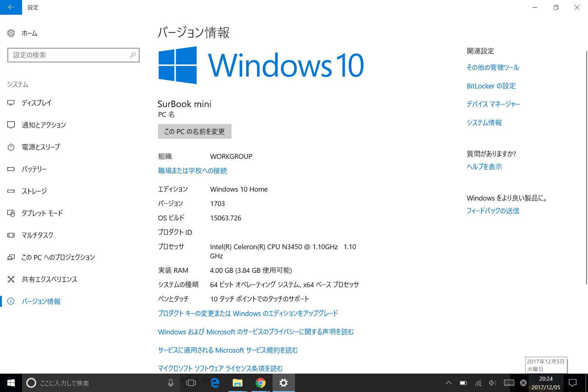Open 共有エクスペリエンス settings page

pos(49,279)
